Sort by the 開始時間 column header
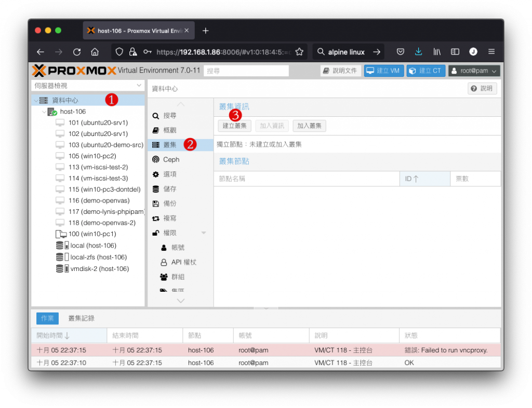The image size is (532, 408). pos(69,335)
